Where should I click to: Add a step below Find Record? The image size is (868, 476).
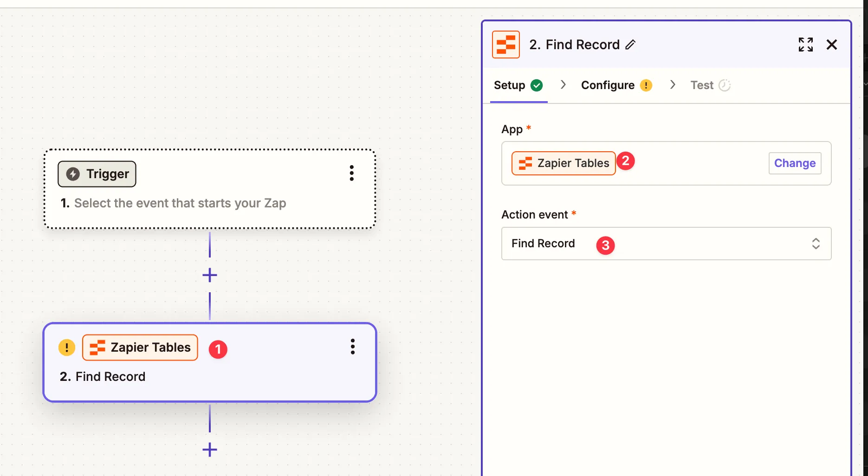[x=210, y=450]
